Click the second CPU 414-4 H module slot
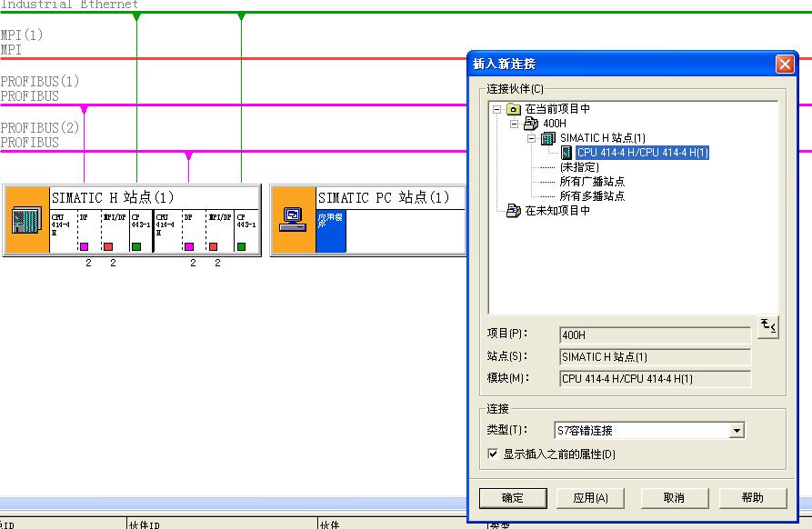Viewport: 812px width, 529px height. point(168,231)
